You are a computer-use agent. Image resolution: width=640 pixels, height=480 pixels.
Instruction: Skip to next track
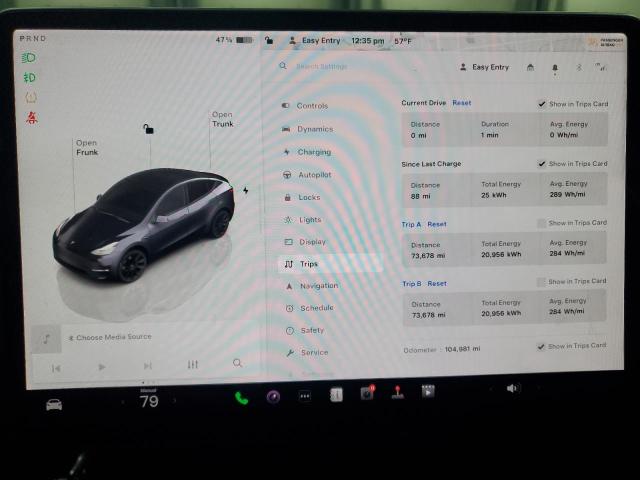[x=148, y=366]
